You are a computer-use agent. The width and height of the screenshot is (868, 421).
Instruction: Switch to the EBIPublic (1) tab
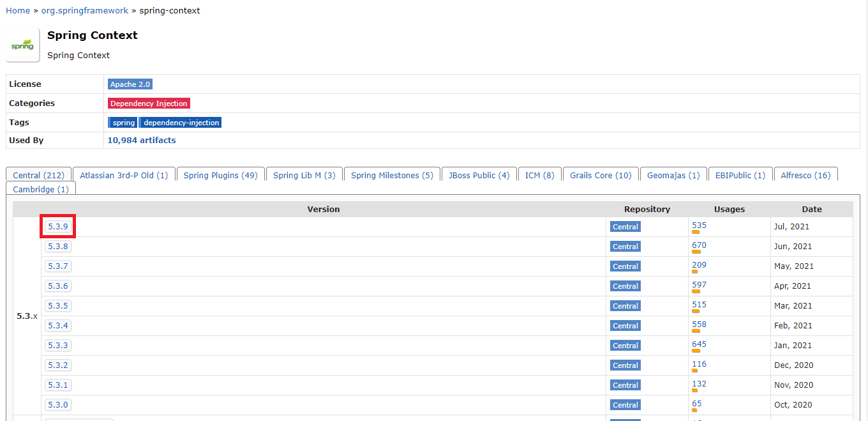(740, 175)
